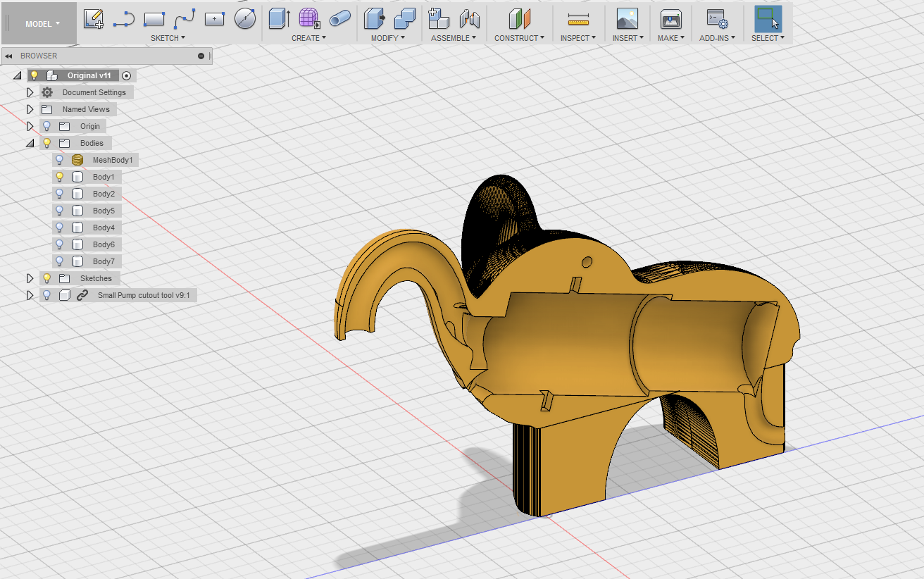Expand the Document Settings node
Viewport: 924px width, 579px height.
click(30, 92)
